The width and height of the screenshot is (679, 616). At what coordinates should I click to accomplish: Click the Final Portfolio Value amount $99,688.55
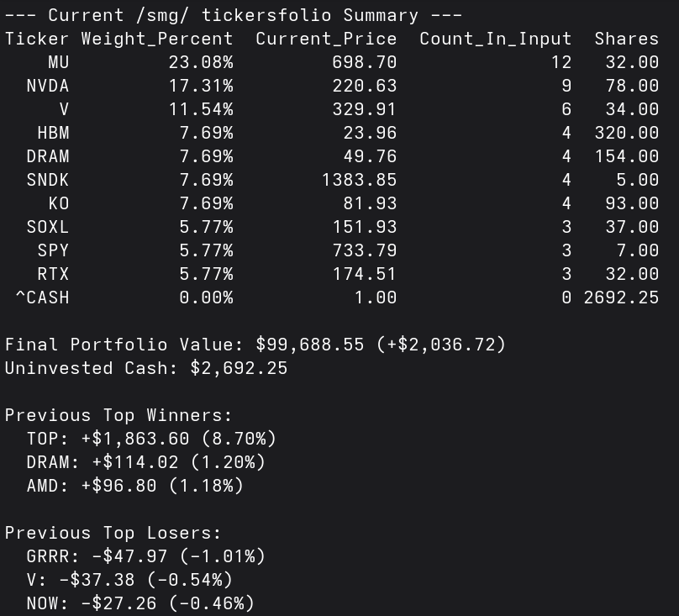point(309,345)
